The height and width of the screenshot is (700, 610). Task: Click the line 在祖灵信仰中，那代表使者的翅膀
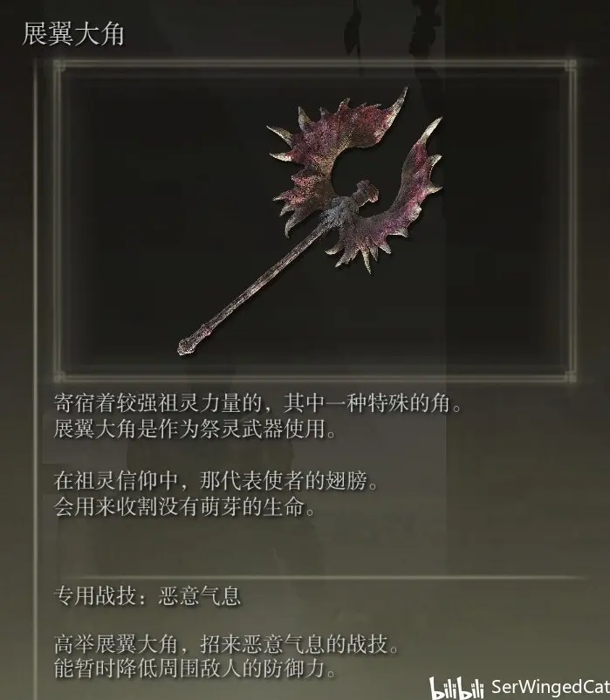[x=216, y=481]
